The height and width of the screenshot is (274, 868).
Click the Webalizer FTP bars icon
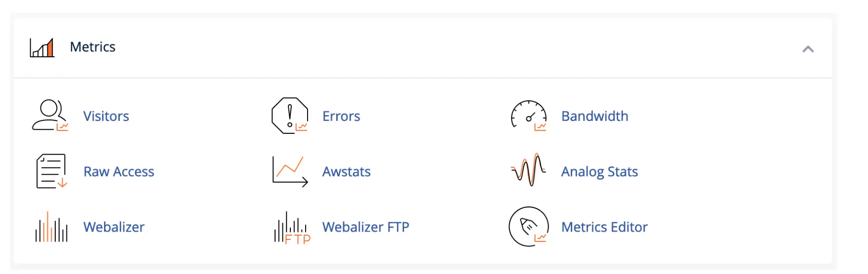coord(292,228)
